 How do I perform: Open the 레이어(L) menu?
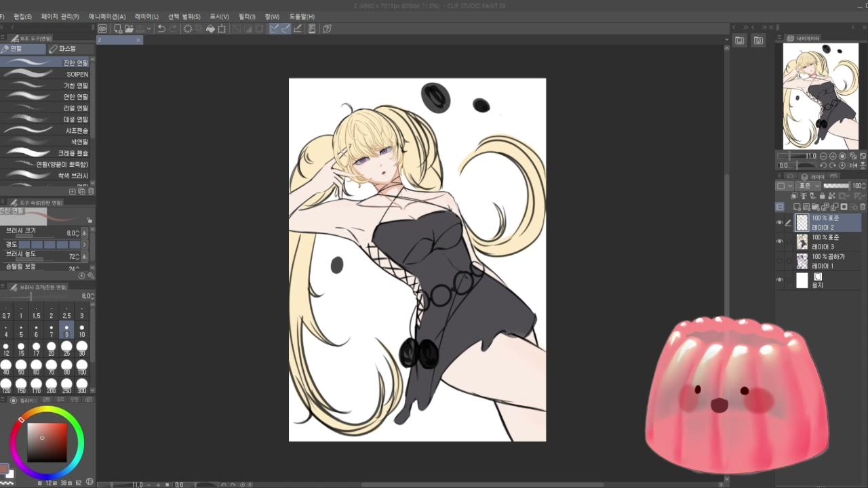(146, 16)
